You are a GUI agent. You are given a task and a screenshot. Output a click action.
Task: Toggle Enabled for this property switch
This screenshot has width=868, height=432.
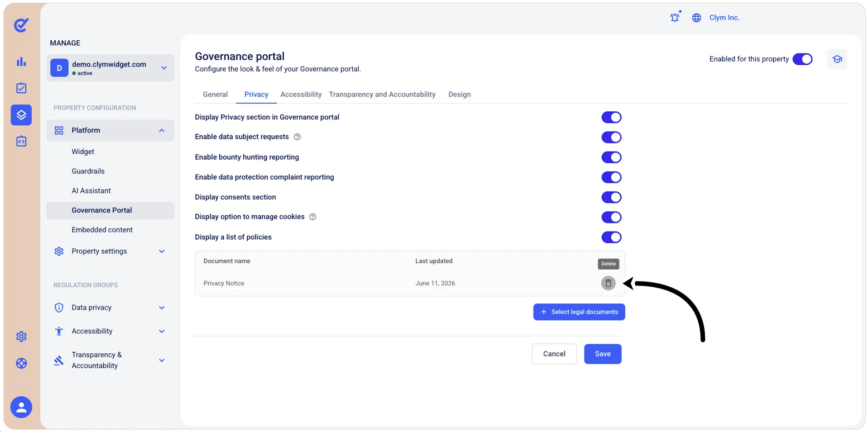click(802, 59)
